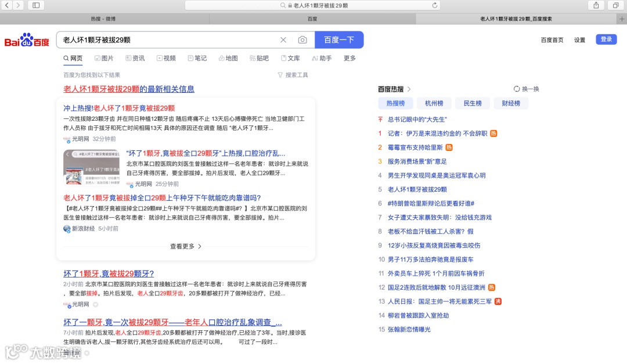Expand 查看更多 results
The width and height of the screenshot is (627, 364).
point(186,246)
